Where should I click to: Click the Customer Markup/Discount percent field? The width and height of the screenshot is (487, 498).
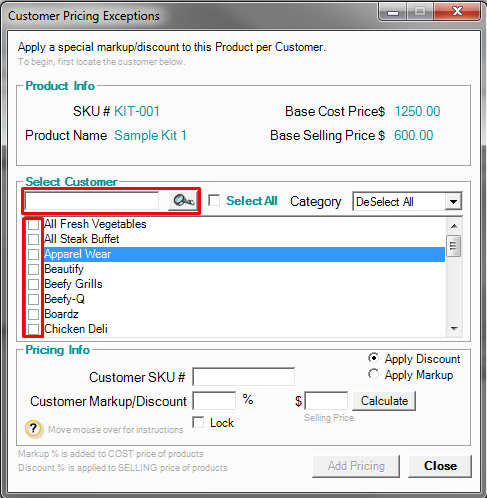click(x=214, y=401)
